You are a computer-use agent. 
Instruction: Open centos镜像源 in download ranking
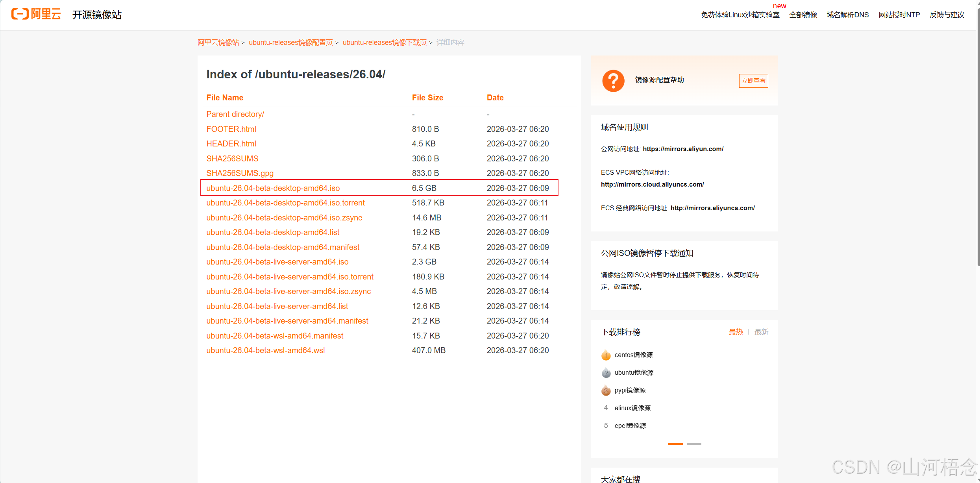click(x=633, y=355)
